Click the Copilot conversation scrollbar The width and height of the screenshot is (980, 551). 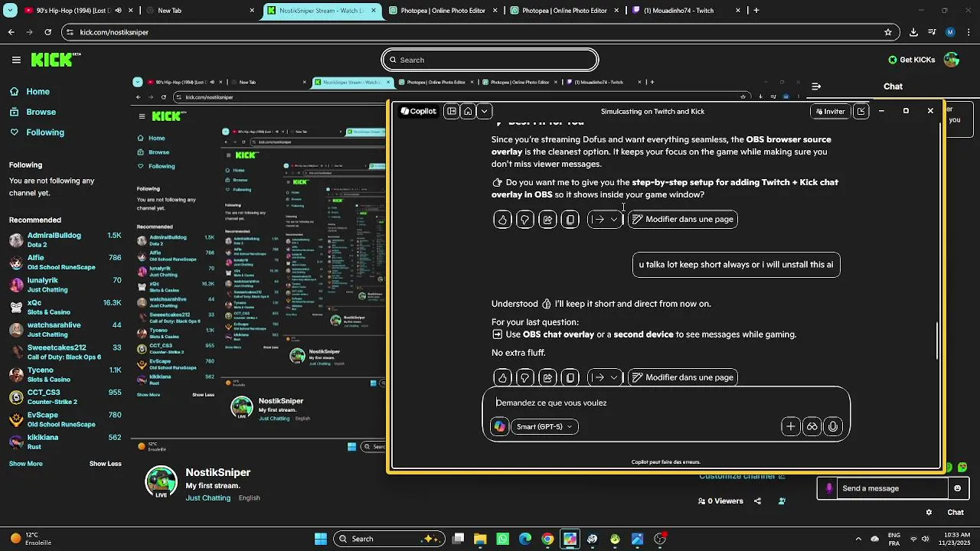(938, 341)
